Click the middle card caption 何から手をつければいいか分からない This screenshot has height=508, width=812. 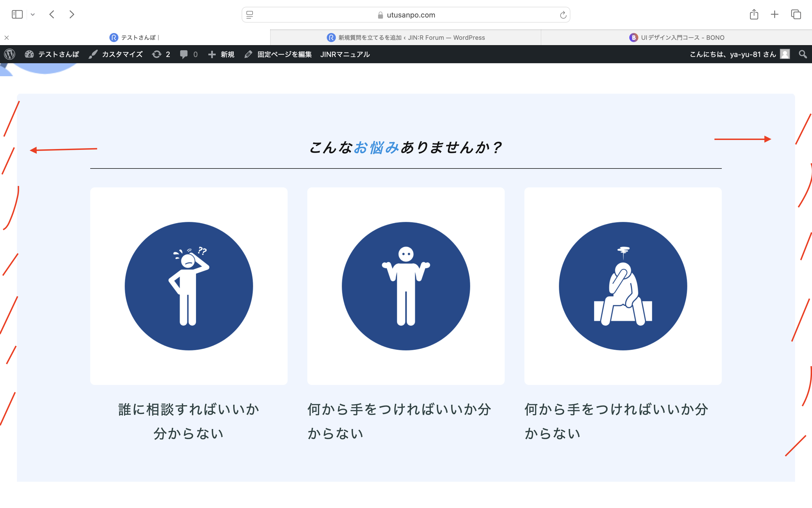pyautogui.click(x=399, y=421)
